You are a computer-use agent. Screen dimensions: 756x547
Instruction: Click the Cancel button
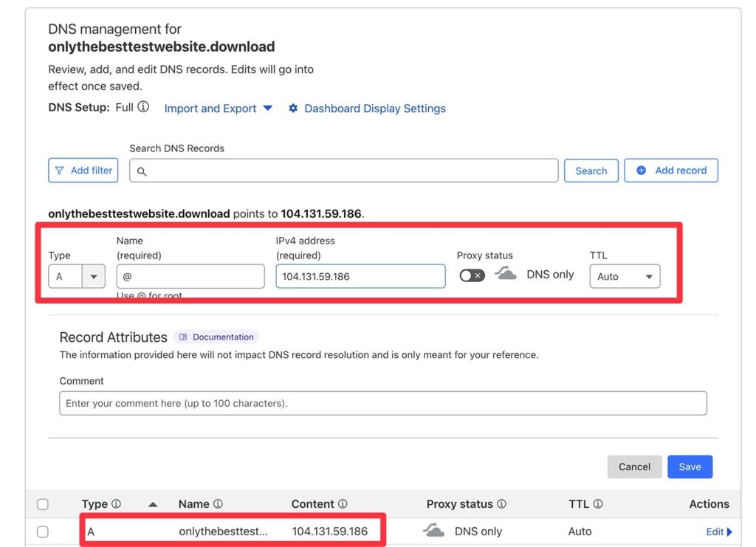click(x=634, y=467)
